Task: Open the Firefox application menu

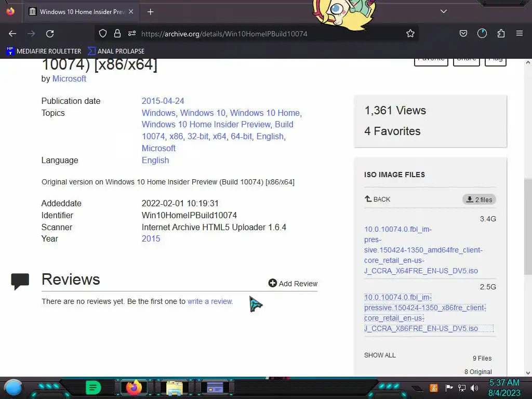Action: click(520, 33)
